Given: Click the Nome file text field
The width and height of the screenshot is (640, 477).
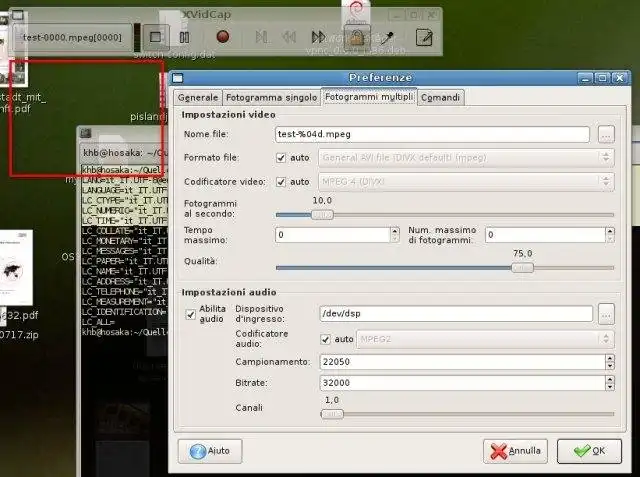Looking at the screenshot, I should [432, 134].
